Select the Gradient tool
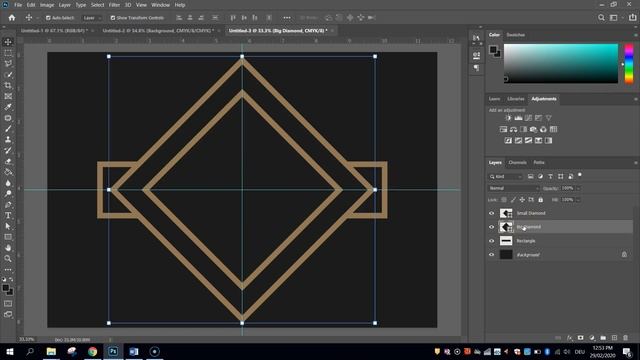The height and width of the screenshot is (360, 640). (8, 172)
